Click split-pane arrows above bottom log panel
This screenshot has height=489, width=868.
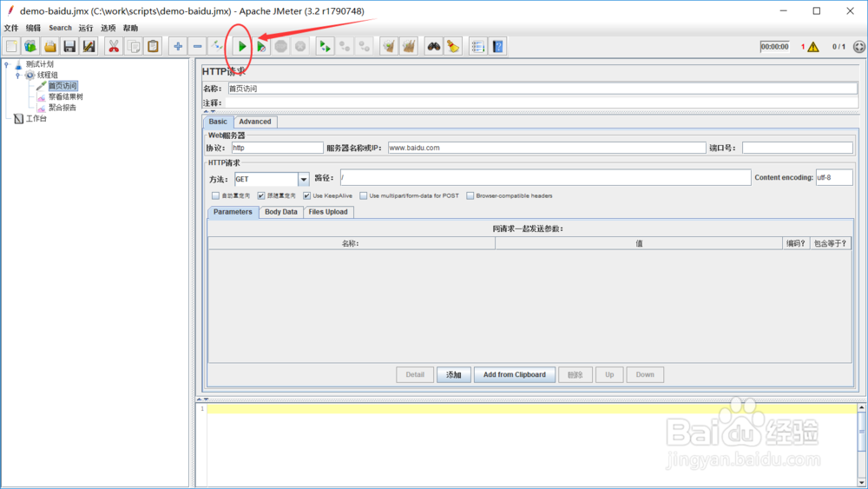pos(202,399)
